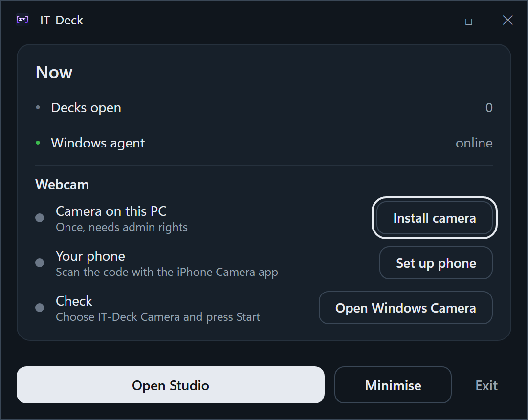Screen dimensions: 528x420
Task: Click the step dot for Your phone
Action: pyautogui.click(x=40, y=263)
